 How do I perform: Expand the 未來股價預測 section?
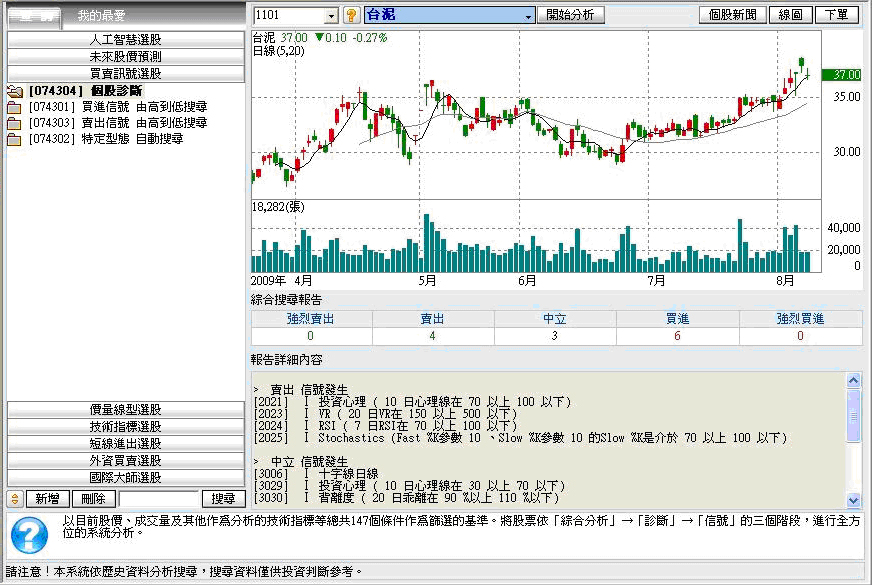[x=126, y=57]
